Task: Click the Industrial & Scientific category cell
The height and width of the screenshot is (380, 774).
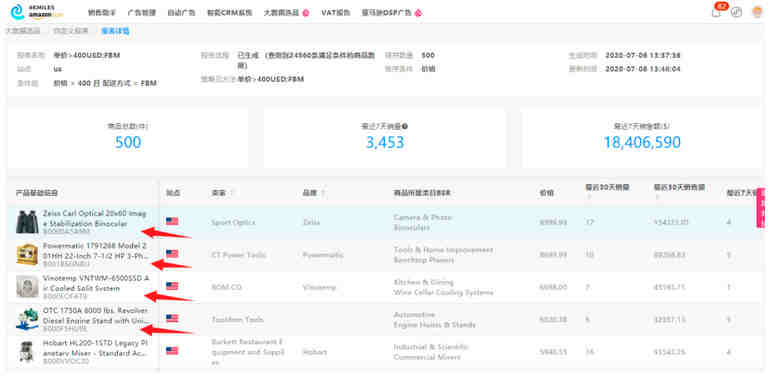Action: coord(431,352)
